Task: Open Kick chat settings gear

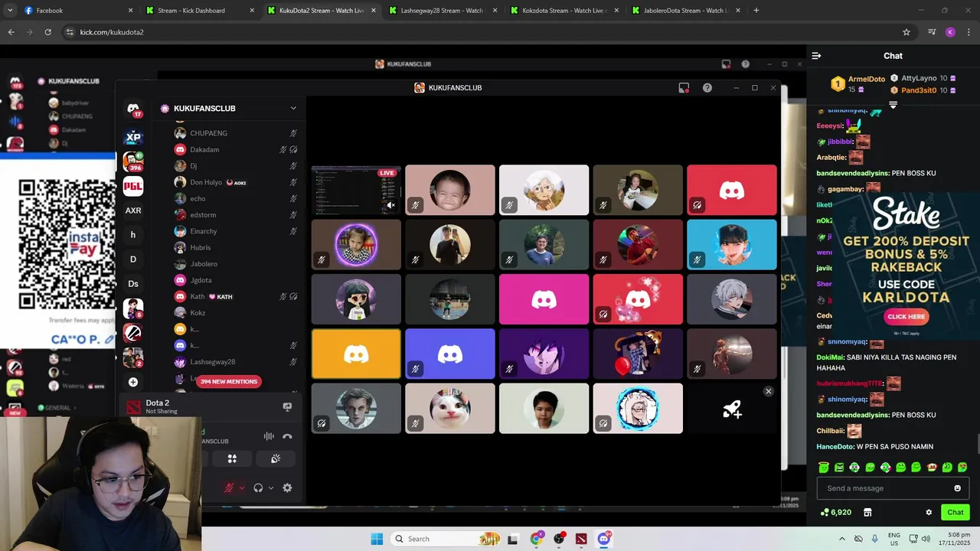Action: coord(929,513)
